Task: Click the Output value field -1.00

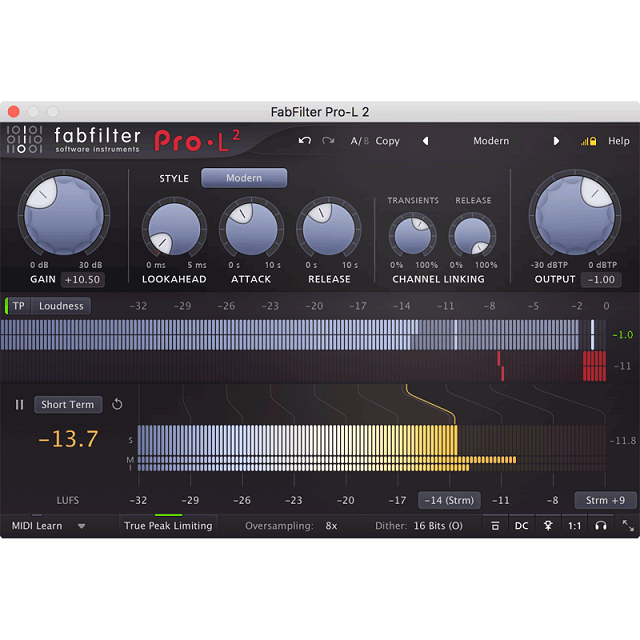Action: [x=601, y=280]
